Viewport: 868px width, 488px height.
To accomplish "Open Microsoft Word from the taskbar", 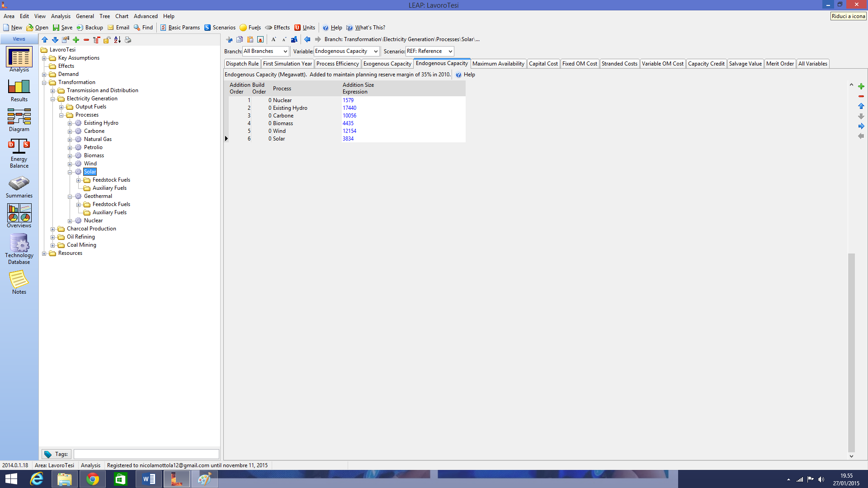I will point(149,479).
